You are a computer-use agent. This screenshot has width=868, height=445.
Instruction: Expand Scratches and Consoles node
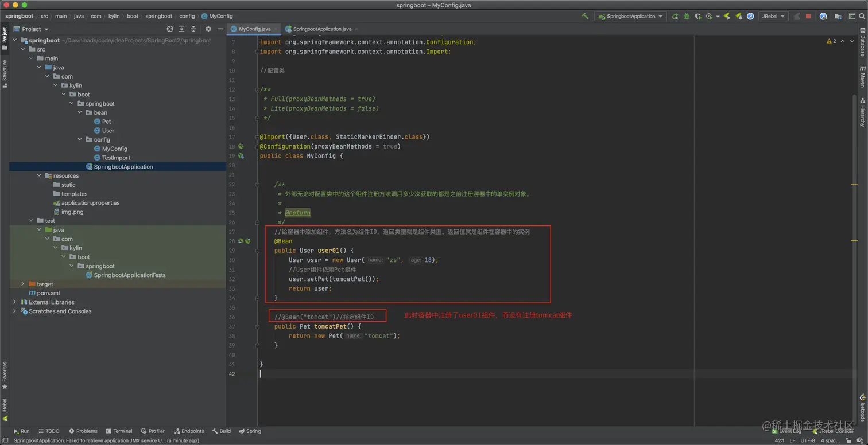[x=15, y=311]
